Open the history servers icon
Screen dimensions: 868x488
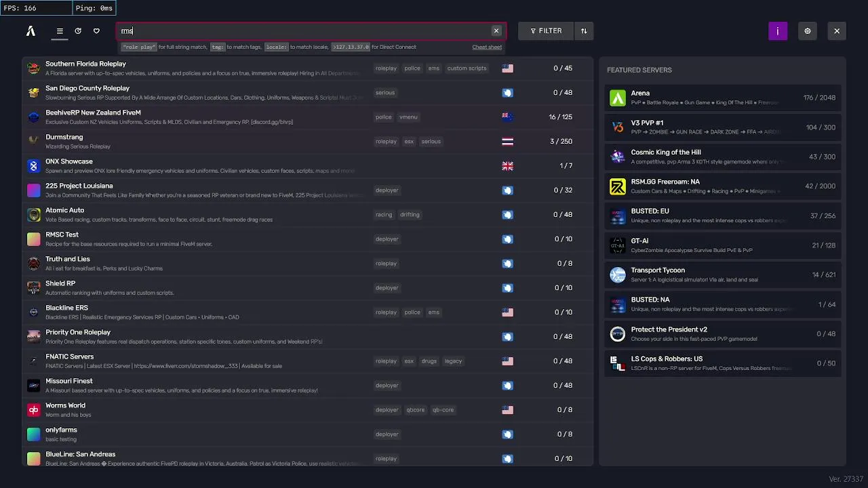click(x=78, y=31)
